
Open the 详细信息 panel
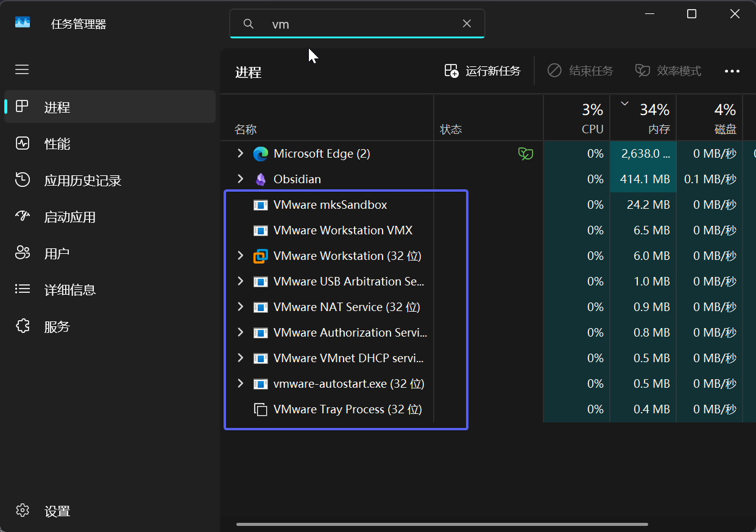pos(71,290)
